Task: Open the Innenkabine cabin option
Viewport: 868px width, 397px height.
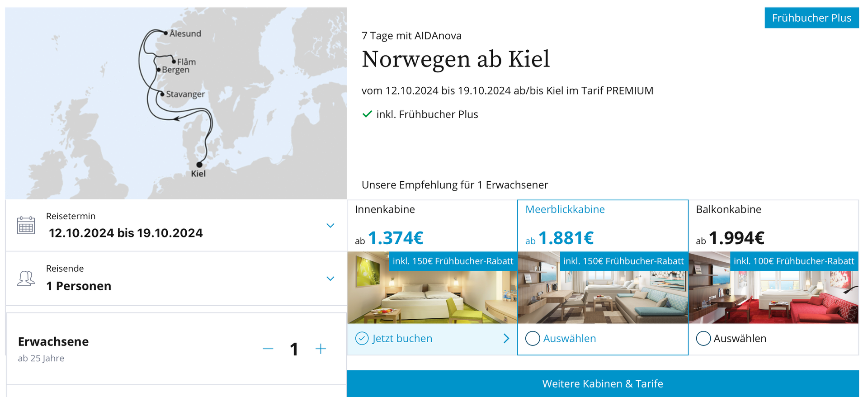Action: (x=385, y=209)
